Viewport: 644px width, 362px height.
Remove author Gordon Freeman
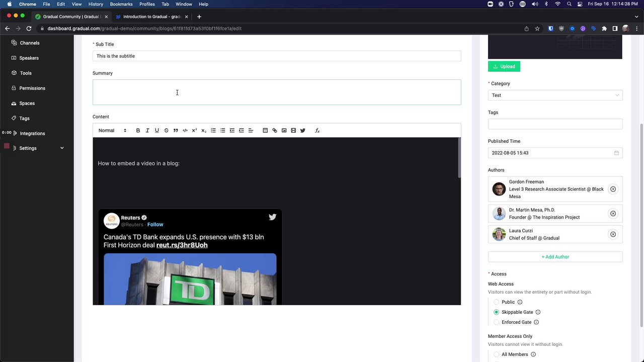pyautogui.click(x=613, y=189)
